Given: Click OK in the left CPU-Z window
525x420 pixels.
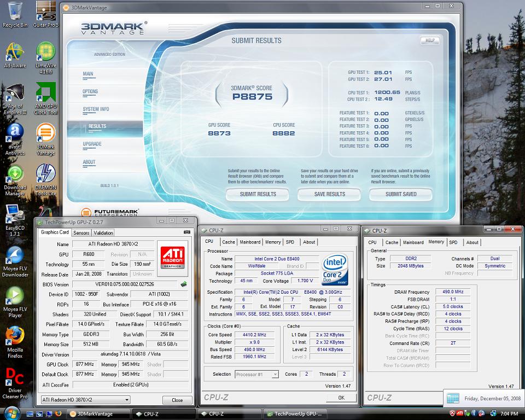Looking at the screenshot, I should 341,398.
